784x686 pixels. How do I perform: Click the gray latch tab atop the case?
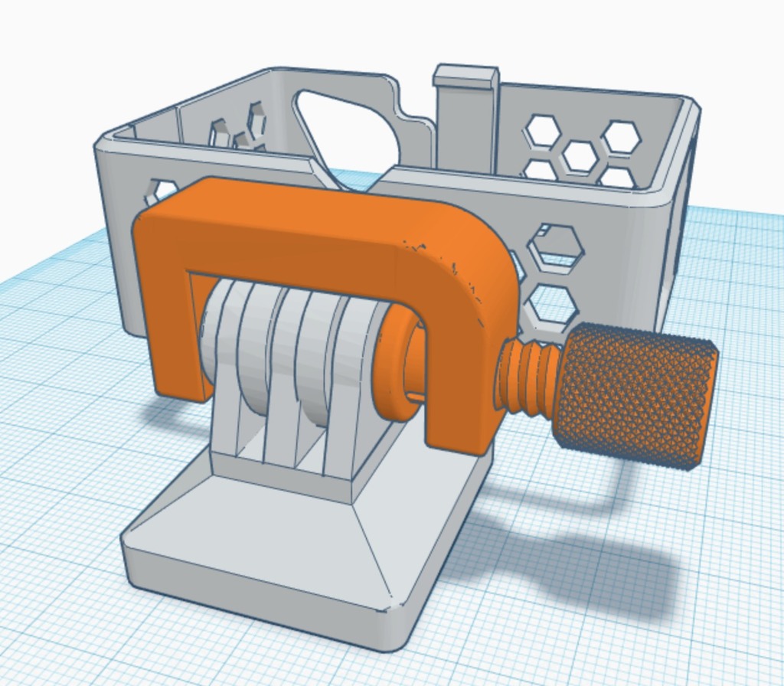466,117
